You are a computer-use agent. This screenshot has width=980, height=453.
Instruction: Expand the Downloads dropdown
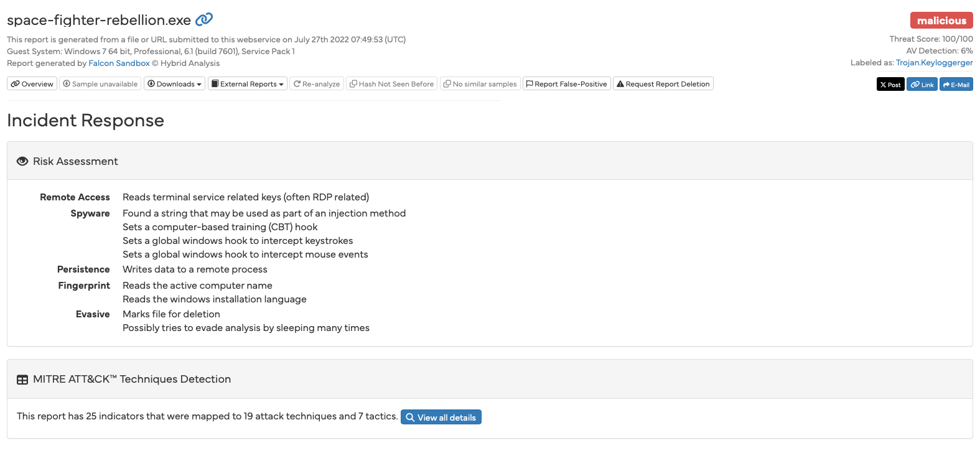tap(174, 84)
